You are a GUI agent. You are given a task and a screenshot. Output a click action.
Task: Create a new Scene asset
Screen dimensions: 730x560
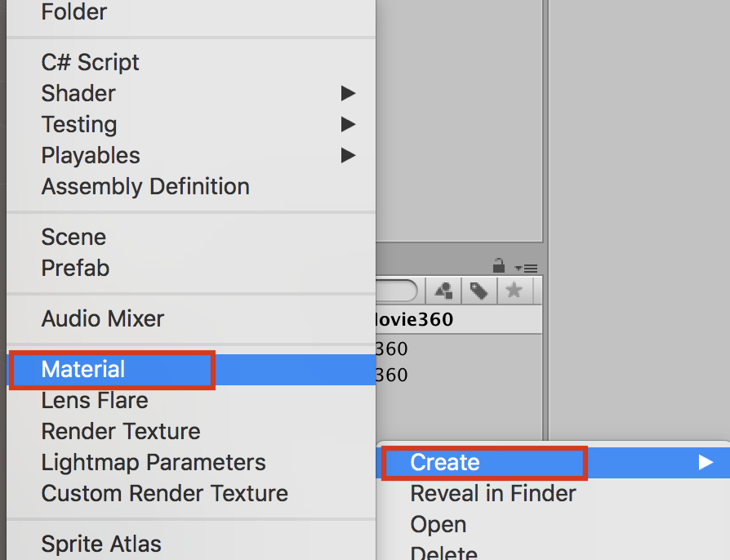pos(73,238)
